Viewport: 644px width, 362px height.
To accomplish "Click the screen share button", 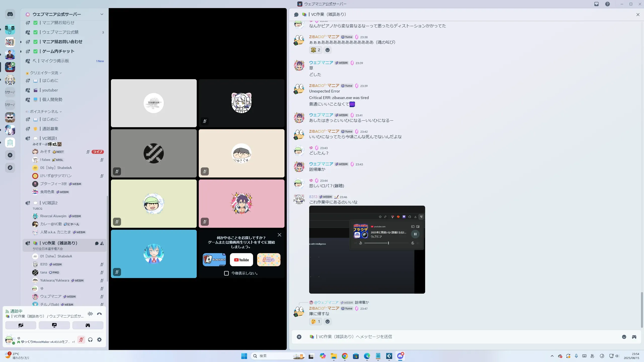I will (x=54, y=325).
